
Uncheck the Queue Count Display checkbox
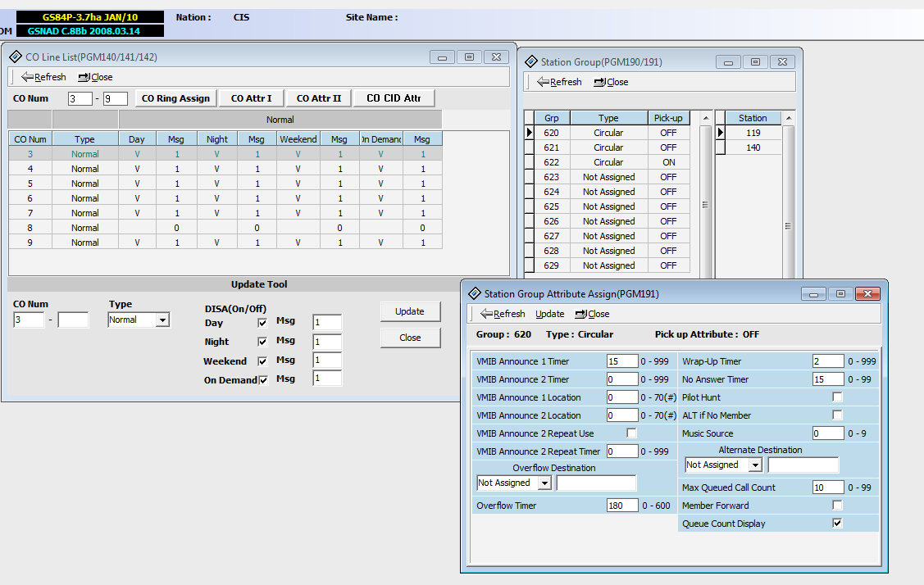tap(837, 524)
